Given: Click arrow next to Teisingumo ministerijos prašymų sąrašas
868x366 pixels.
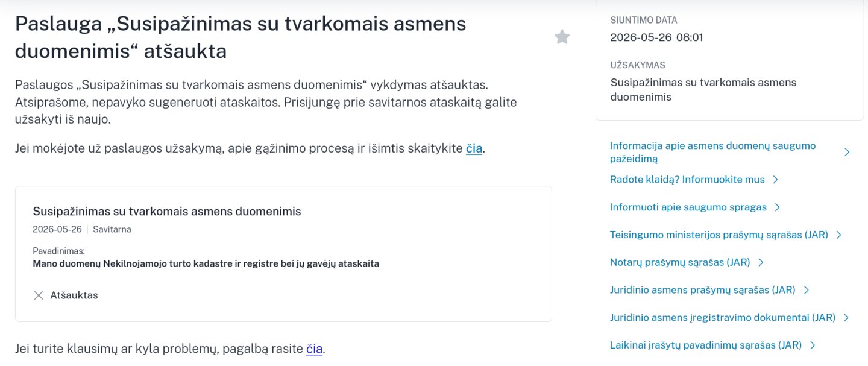Looking at the screenshot, I should pyautogui.click(x=839, y=235).
